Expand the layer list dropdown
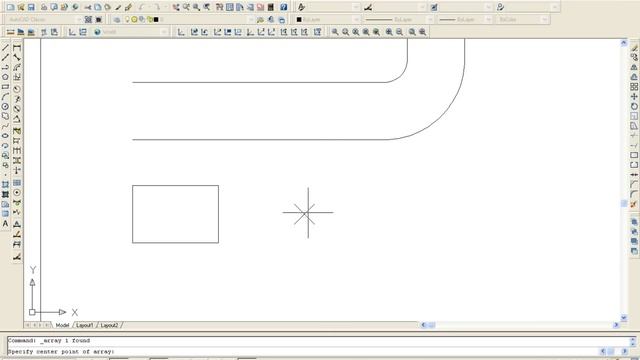This screenshot has height=360, width=640. click(251, 19)
